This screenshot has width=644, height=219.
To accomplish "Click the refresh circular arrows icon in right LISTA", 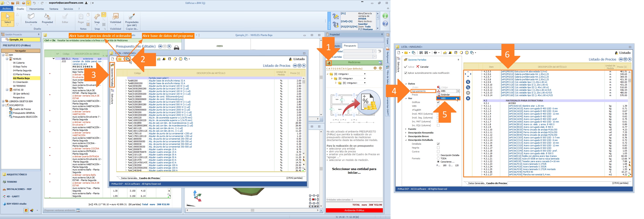I will point(461,53).
